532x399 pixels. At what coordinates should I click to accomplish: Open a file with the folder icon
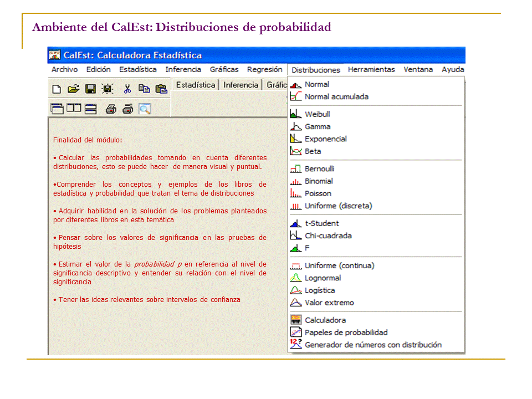click(x=73, y=89)
